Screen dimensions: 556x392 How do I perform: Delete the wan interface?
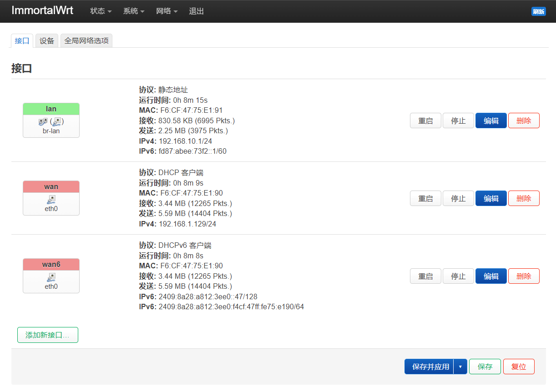524,198
